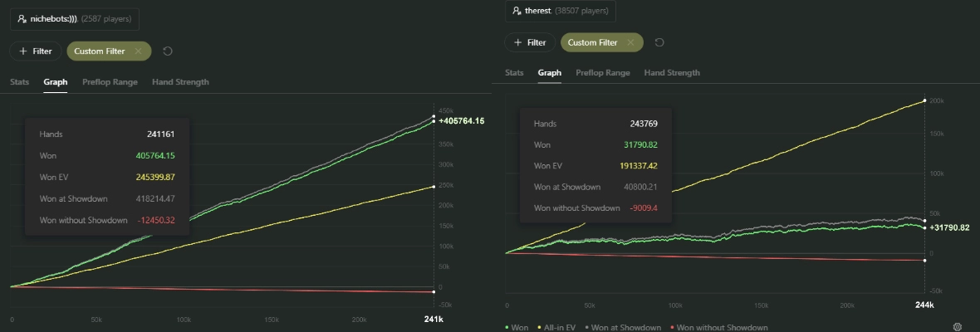Click the 241k x-axis marker
980x332 pixels.
[x=434, y=319]
